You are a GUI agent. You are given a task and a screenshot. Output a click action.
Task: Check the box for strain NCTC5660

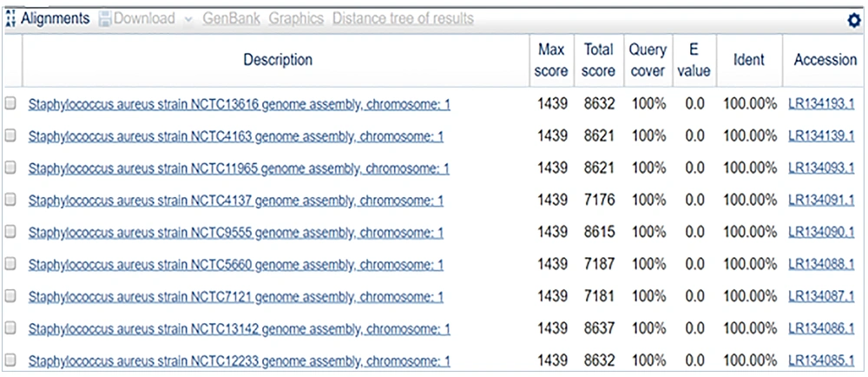[x=10, y=264]
